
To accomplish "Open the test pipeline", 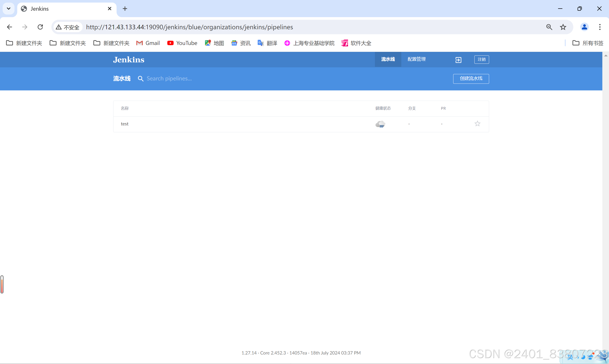I will point(125,124).
